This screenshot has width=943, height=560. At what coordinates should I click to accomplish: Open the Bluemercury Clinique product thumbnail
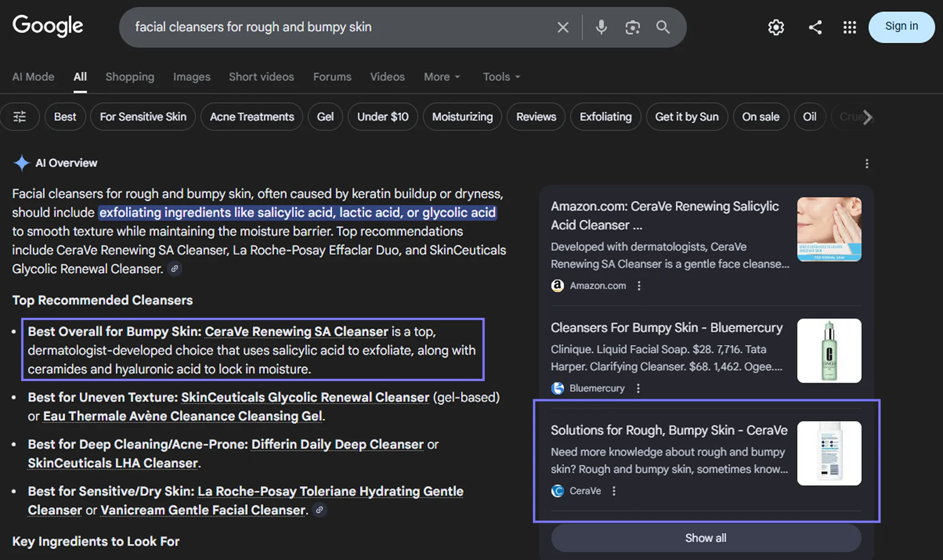[829, 351]
